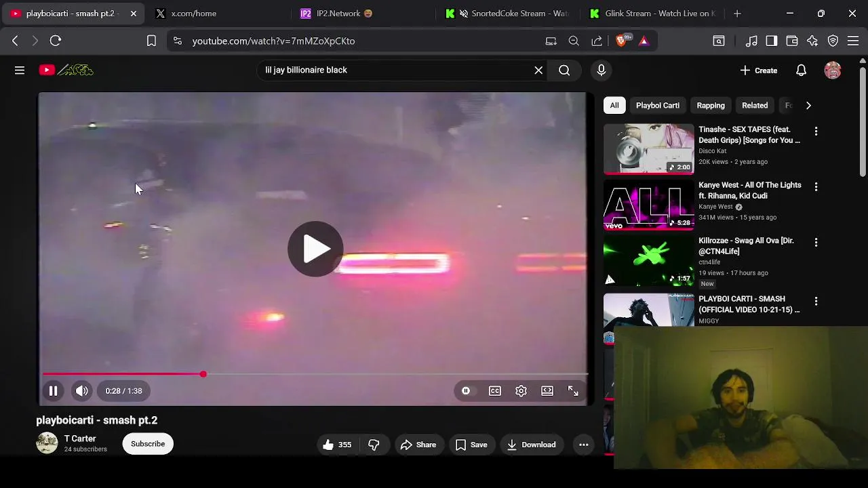The width and height of the screenshot is (868, 488).
Task: Open the browser main menu
Action: click(854, 41)
